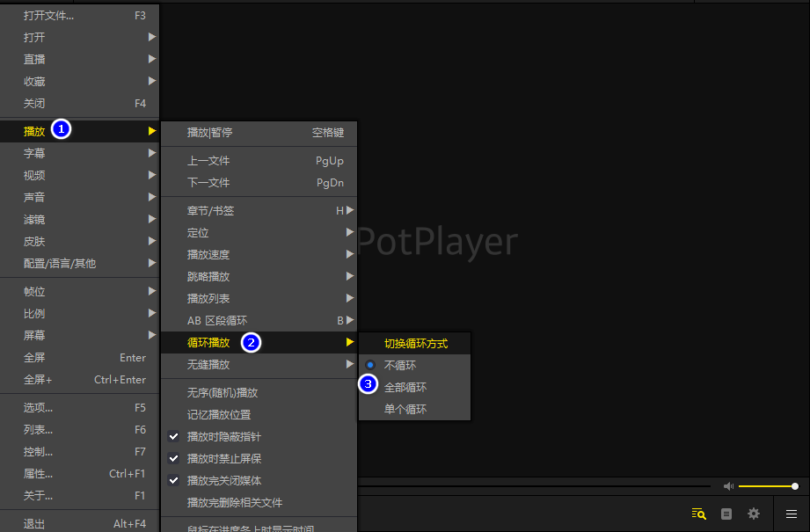Select the 不循环 radio option

(x=400, y=365)
